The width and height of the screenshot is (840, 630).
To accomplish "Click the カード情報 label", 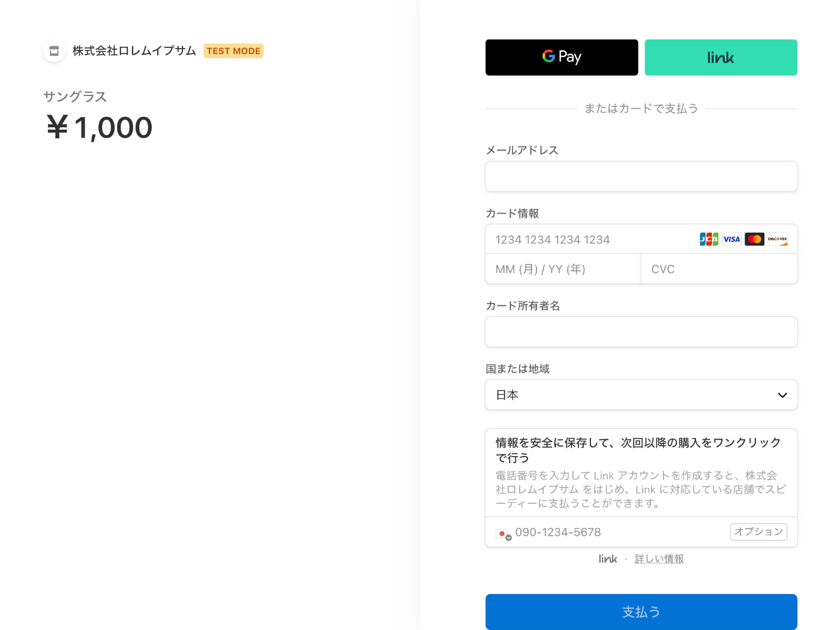I will coord(512,214).
